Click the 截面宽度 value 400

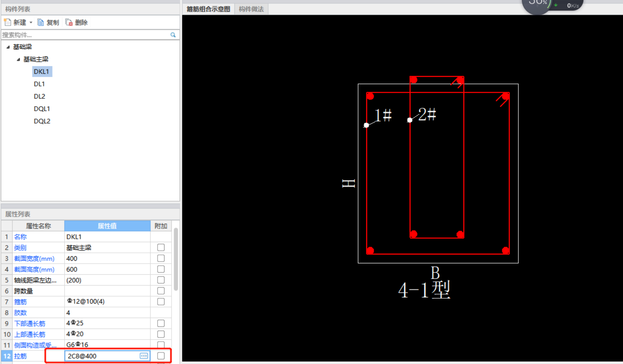click(107, 258)
